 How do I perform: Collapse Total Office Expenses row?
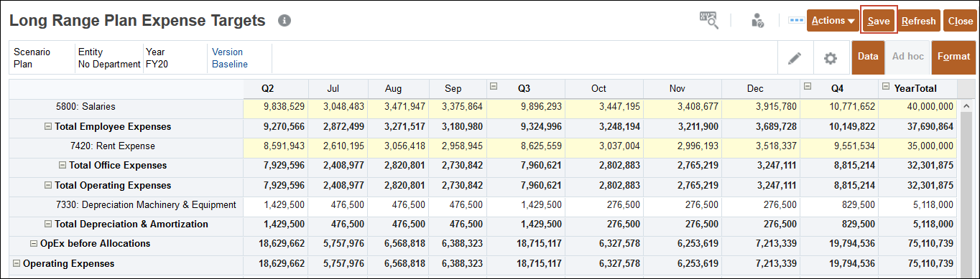tap(63, 166)
